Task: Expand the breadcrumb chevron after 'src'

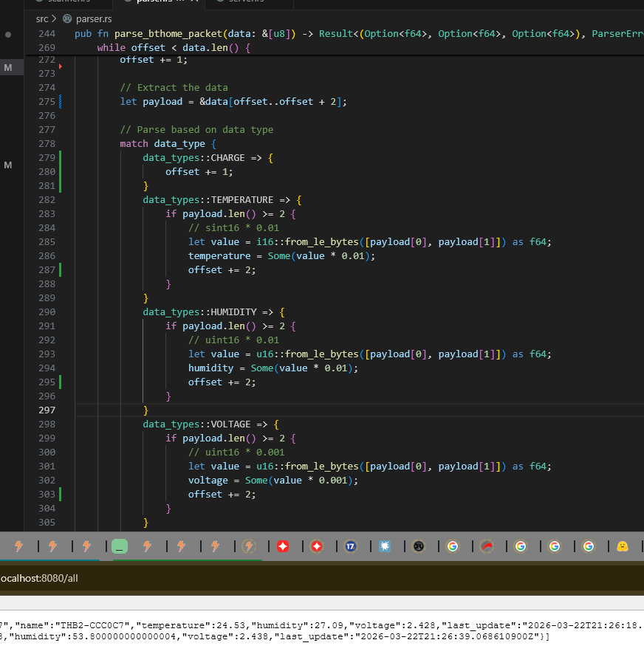Action: [x=54, y=19]
